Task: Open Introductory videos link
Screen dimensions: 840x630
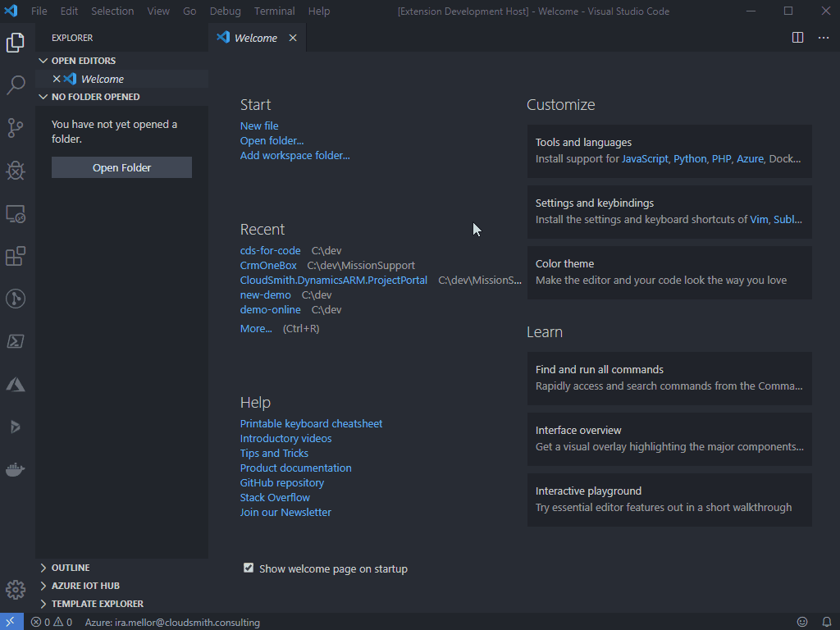Action: (x=285, y=438)
